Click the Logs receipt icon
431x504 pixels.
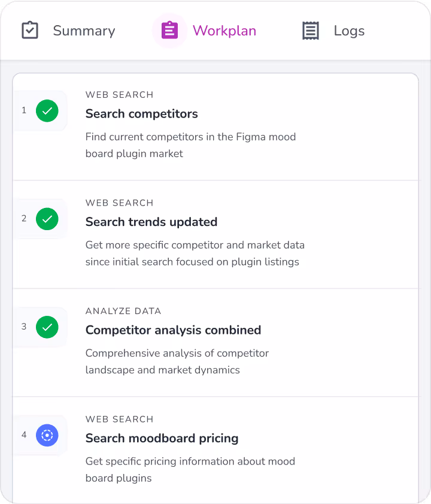pyautogui.click(x=311, y=31)
